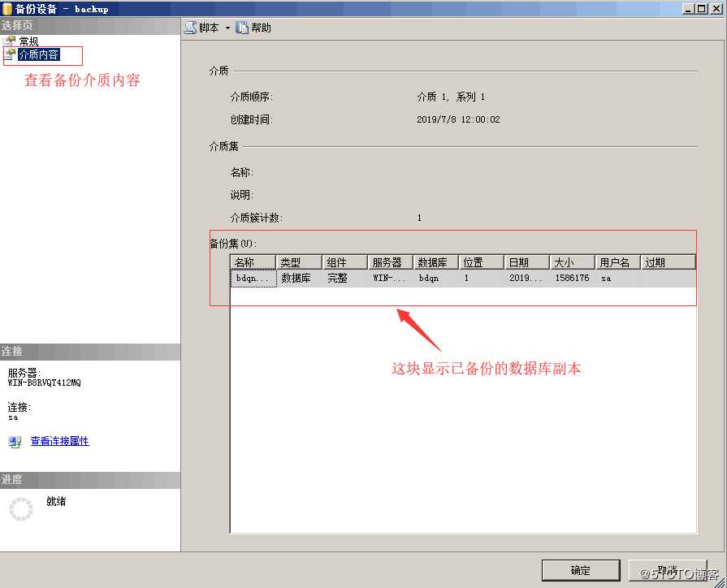Maximize the 备份设备 window
Screen dimensions: 727x588
click(x=702, y=9)
